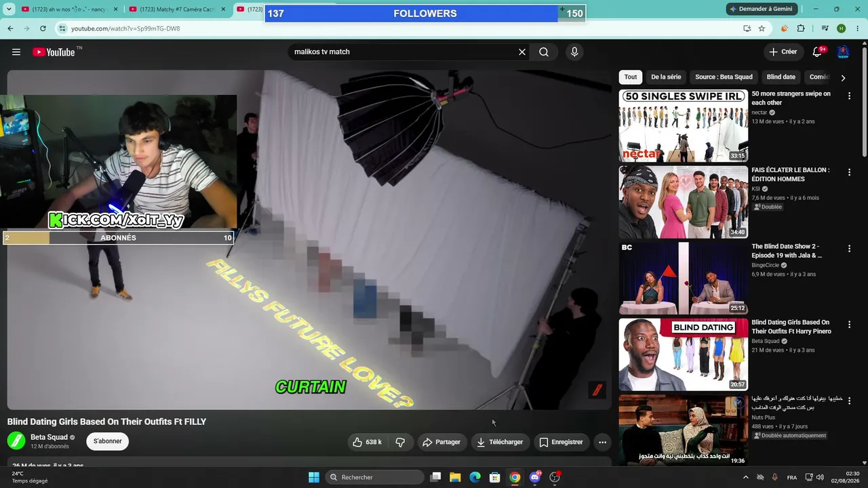Viewport: 868px width, 488px height.
Task: Open options for the Nuts Plus video
Action: point(849,401)
